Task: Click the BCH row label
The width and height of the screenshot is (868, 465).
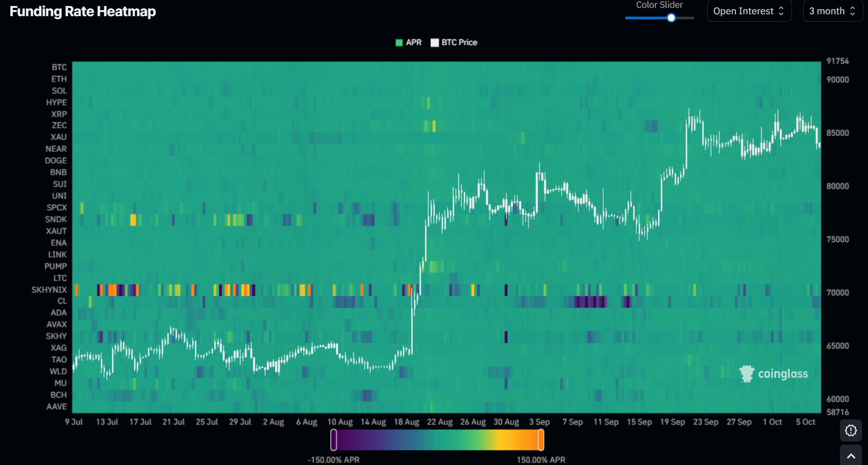Action: [59, 395]
